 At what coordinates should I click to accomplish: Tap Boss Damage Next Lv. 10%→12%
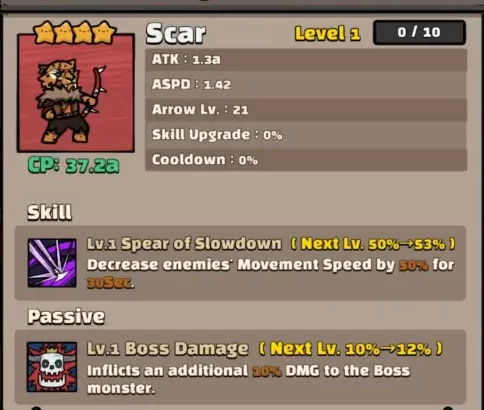click(x=351, y=349)
